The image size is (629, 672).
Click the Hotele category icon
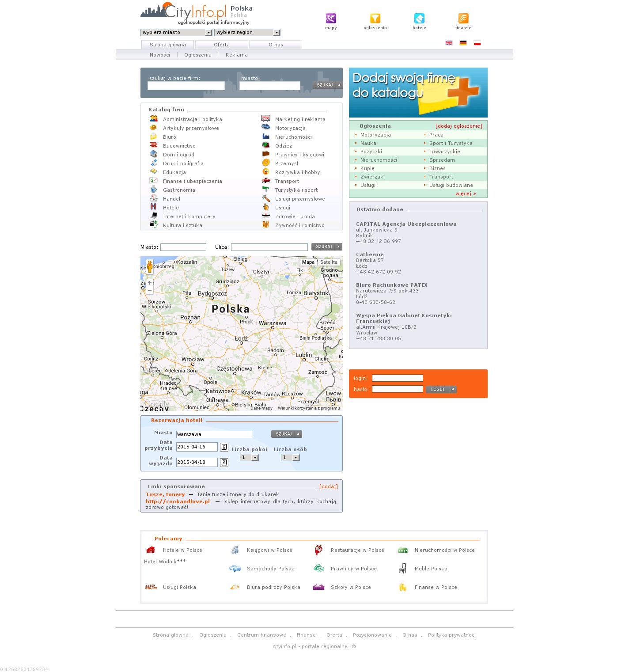154,207
